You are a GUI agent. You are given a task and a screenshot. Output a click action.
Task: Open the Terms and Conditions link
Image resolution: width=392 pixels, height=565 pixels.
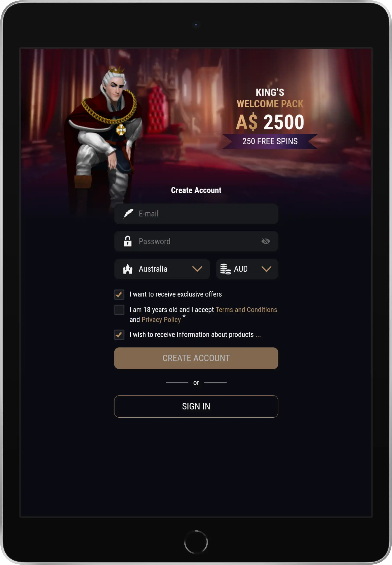click(x=246, y=310)
